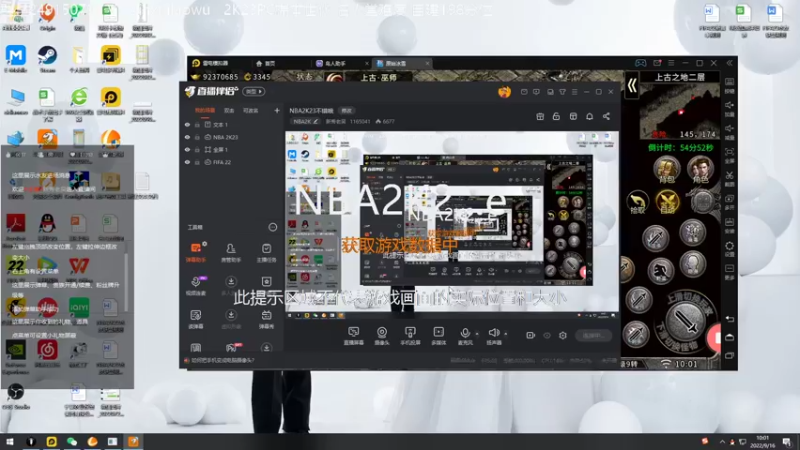Switch to the second scene tab
Image resolution: width=800 pixels, height=450 pixels.
point(229,110)
